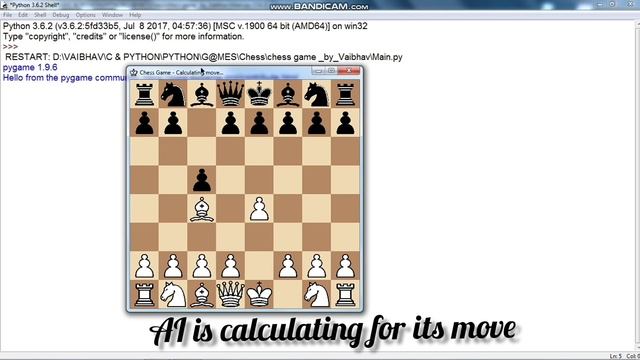Select the white rook on h1
This screenshot has width=640, height=360.
(x=345, y=295)
